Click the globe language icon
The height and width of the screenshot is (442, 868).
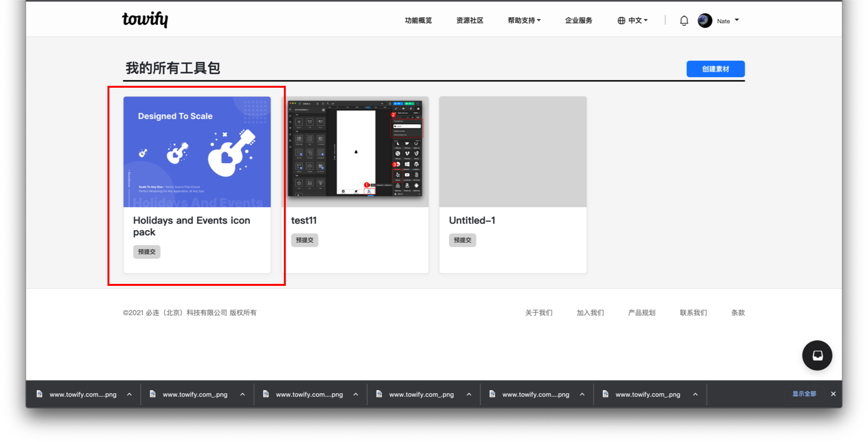click(621, 20)
